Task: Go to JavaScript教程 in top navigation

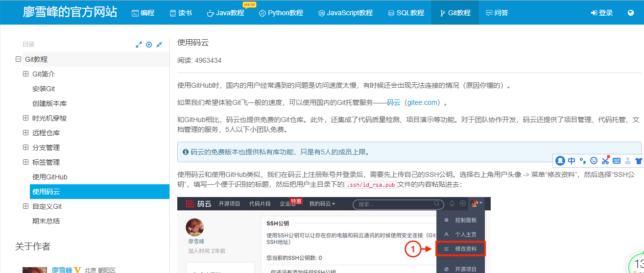Action: click(x=345, y=13)
